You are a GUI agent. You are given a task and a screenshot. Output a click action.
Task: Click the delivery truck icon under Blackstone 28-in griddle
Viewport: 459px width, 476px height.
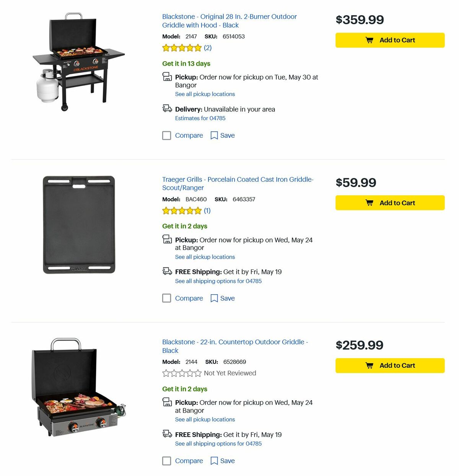coord(167,109)
